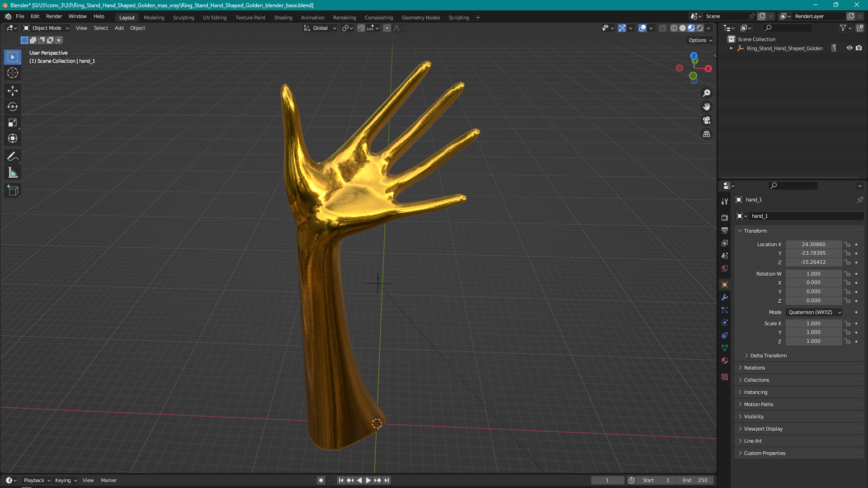Click the Options button in viewport

(x=700, y=40)
